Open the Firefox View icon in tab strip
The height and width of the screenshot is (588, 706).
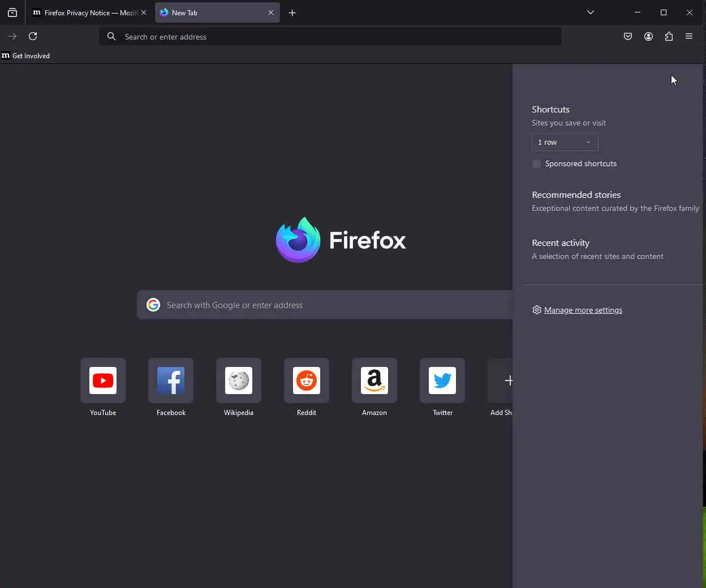[x=12, y=12]
